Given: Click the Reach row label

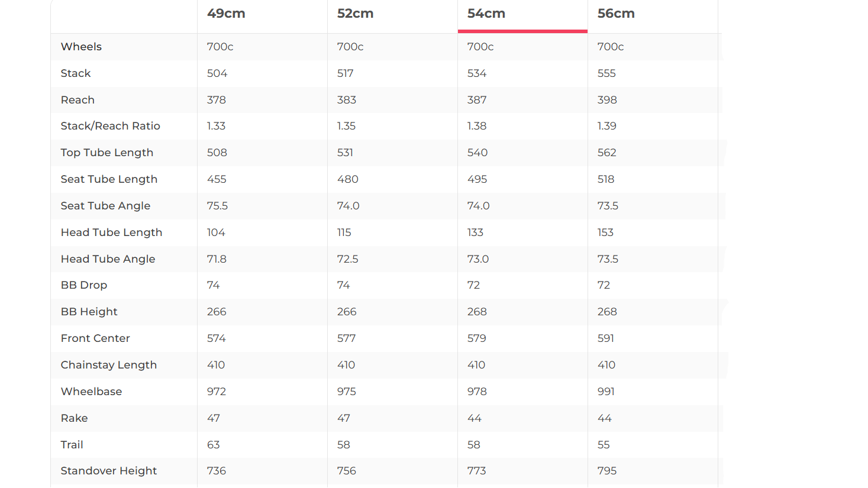Looking at the screenshot, I should coord(78,100).
